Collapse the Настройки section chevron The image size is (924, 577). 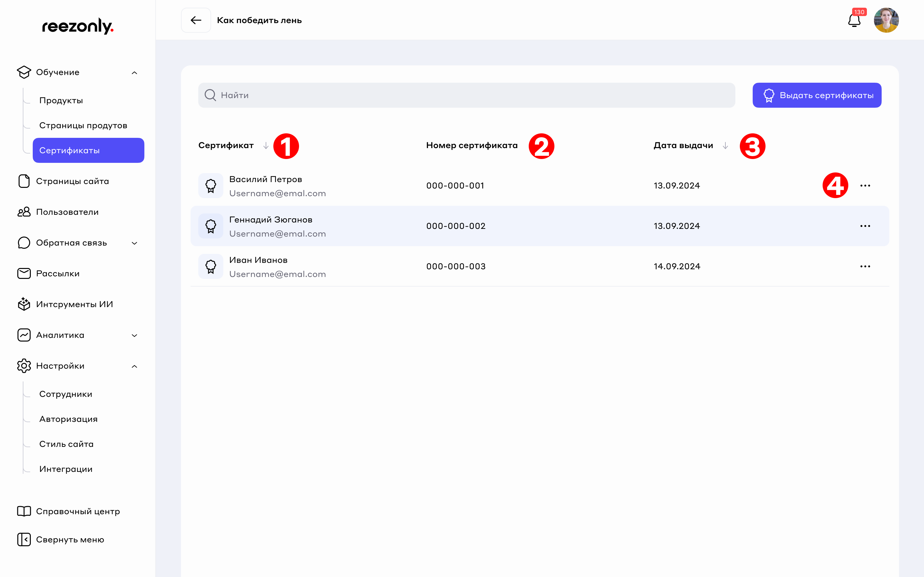[134, 366]
